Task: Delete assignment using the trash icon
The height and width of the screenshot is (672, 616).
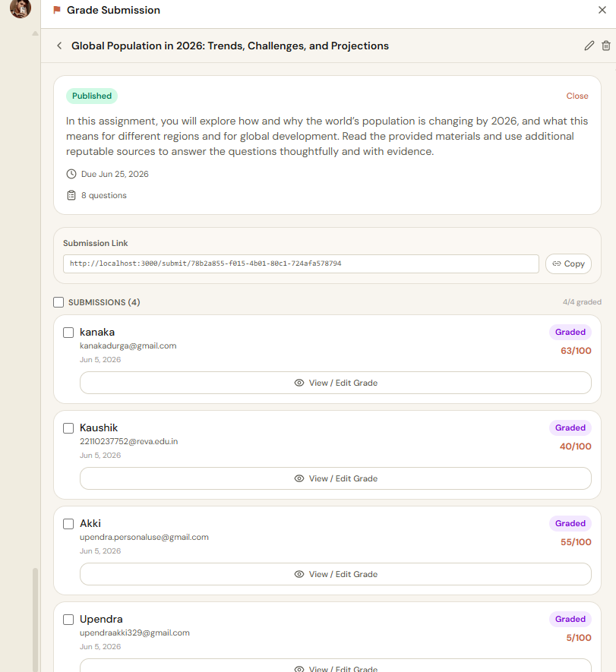Action: click(x=605, y=46)
